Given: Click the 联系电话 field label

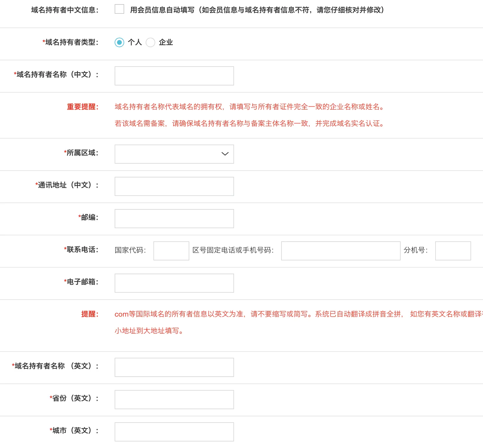Looking at the screenshot, I should coord(81,250).
